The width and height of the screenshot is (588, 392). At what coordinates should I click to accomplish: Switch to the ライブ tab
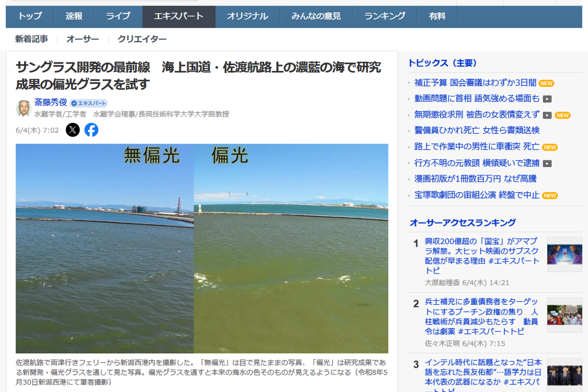click(118, 16)
